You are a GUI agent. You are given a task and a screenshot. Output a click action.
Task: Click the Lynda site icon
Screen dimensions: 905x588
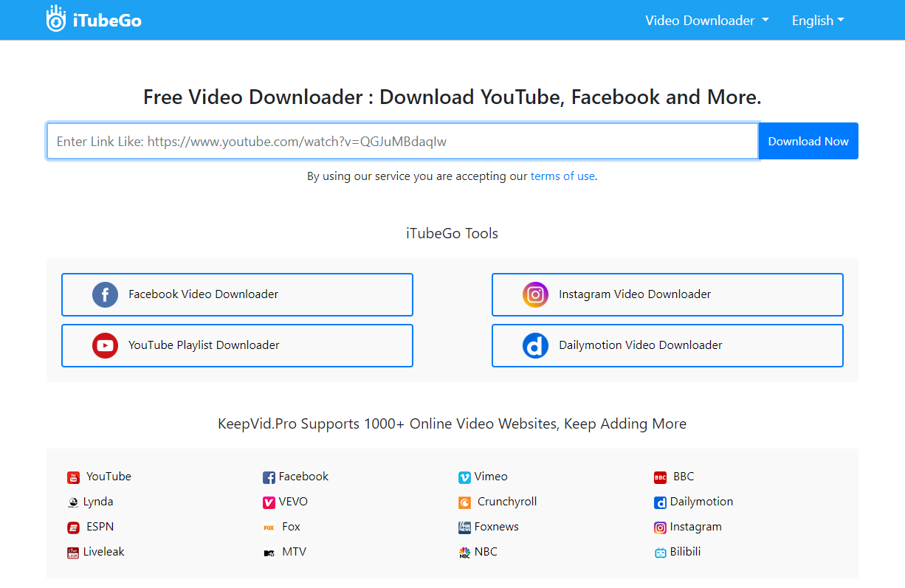click(73, 502)
